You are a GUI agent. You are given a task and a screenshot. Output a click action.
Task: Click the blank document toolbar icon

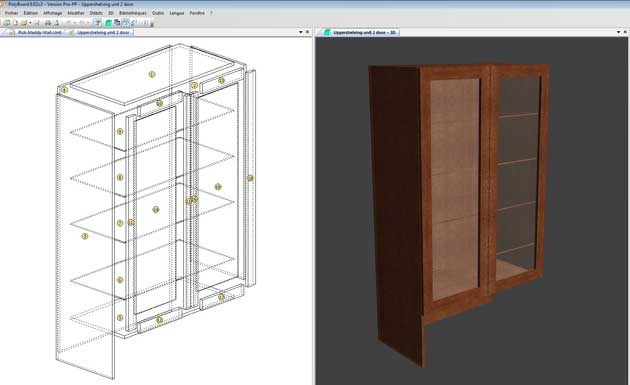(15, 23)
